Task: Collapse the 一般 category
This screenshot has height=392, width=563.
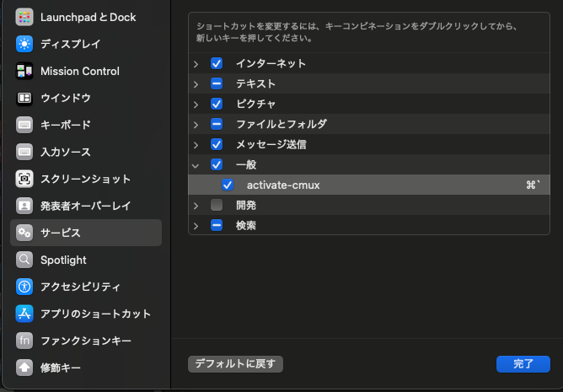Action: pos(196,165)
